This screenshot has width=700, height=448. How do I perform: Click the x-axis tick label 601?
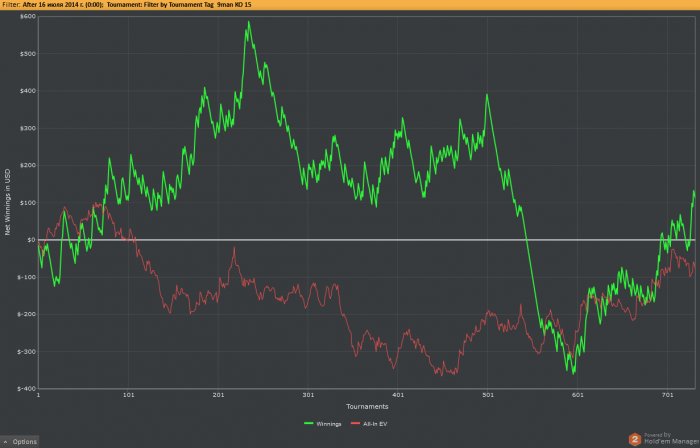578,395
